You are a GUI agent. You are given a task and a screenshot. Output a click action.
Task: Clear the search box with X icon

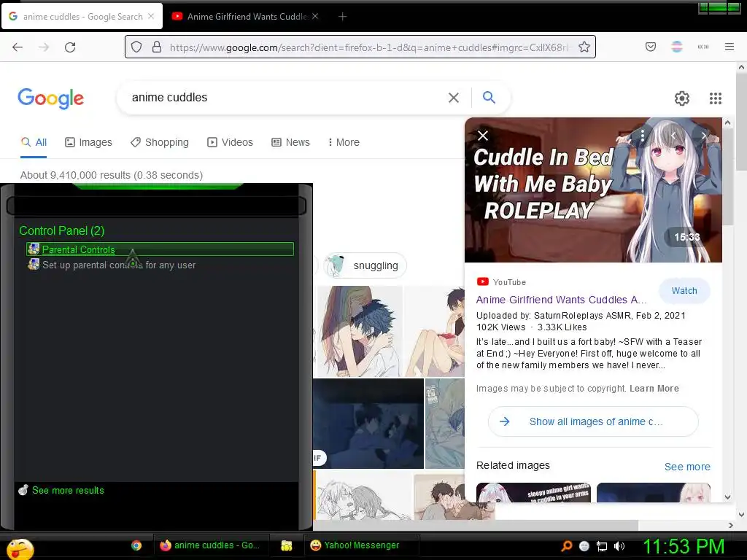(x=454, y=98)
